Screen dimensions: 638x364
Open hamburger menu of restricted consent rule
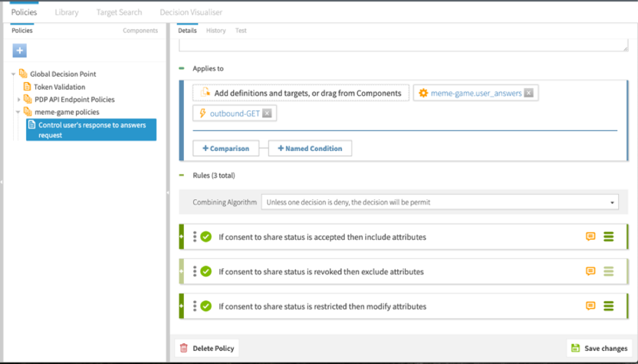click(609, 306)
